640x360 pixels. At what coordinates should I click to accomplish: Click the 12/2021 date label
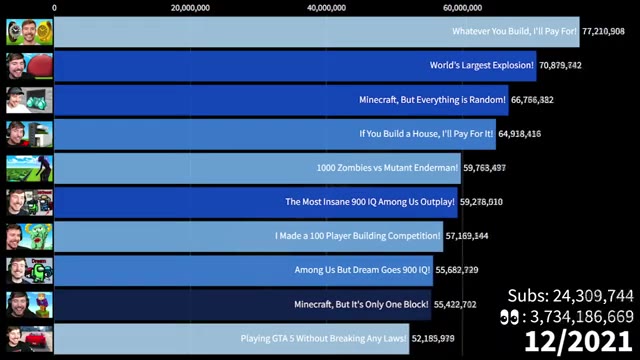pos(578,341)
